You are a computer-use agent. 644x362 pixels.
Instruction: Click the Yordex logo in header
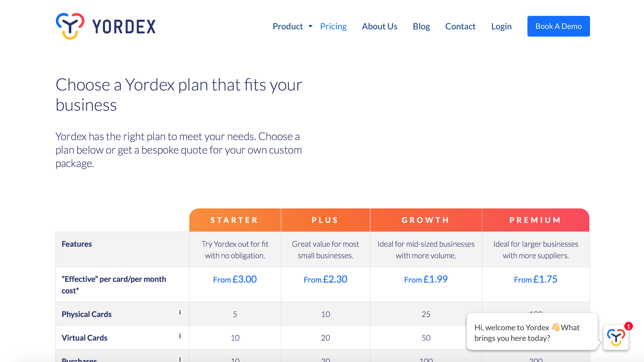pos(105,26)
